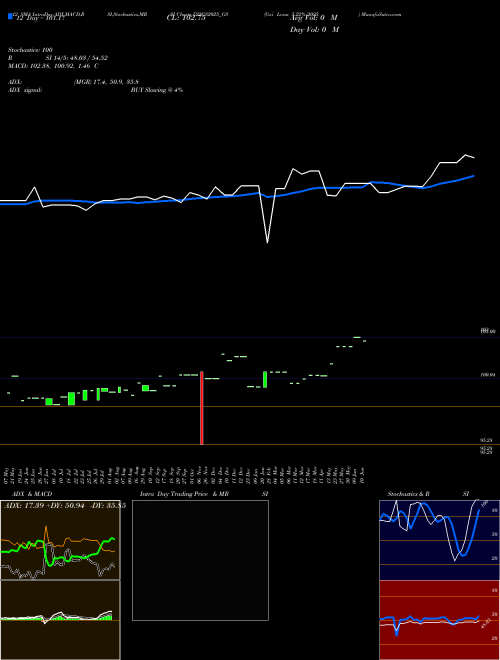
Task: Open the empty Intra Day Trading Price panel
Action: coord(200,560)
